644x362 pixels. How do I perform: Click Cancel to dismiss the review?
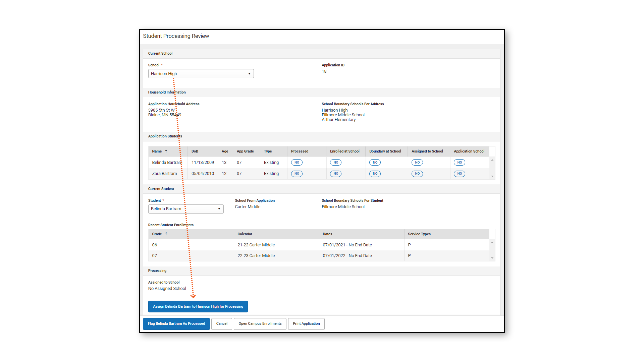click(221, 323)
